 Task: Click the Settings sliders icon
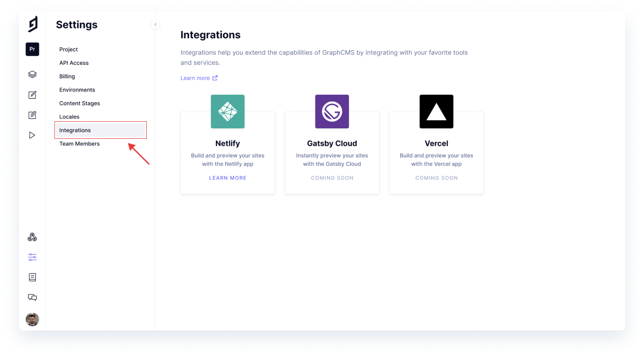[32, 257]
